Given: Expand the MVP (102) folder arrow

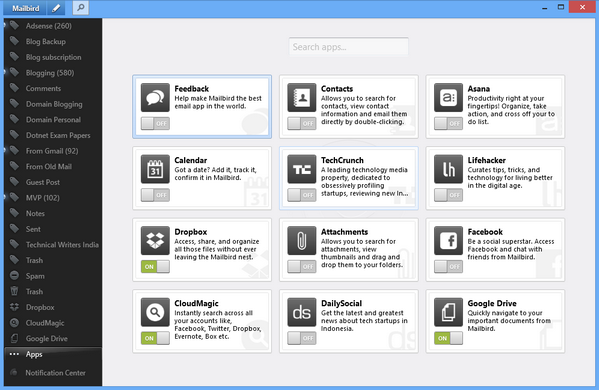Looking at the screenshot, I should coord(5,197).
